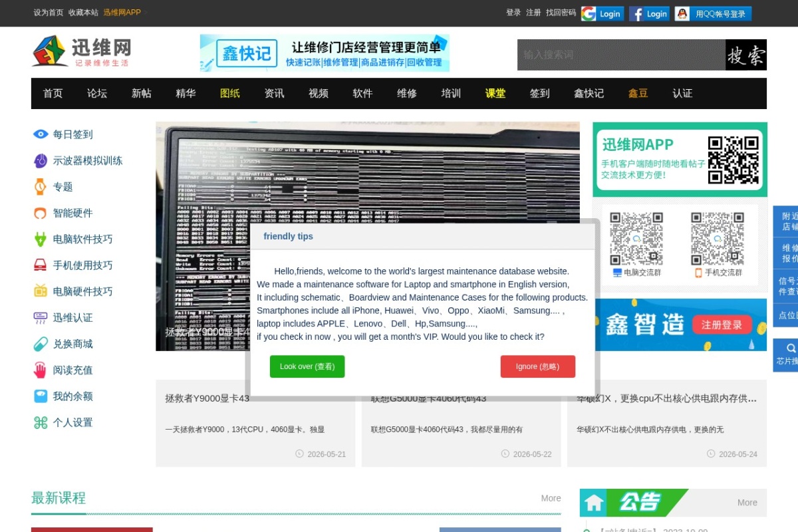Click the 迅维网 site logo

click(x=81, y=51)
